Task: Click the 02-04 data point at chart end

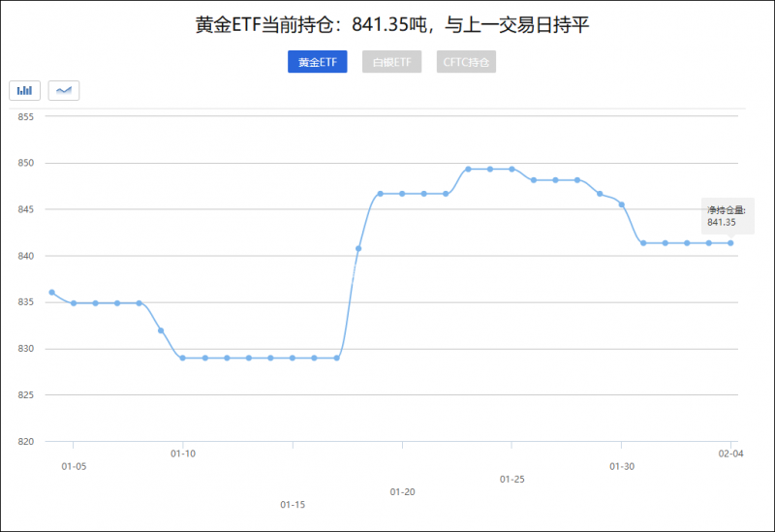Action: tap(730, 243)
